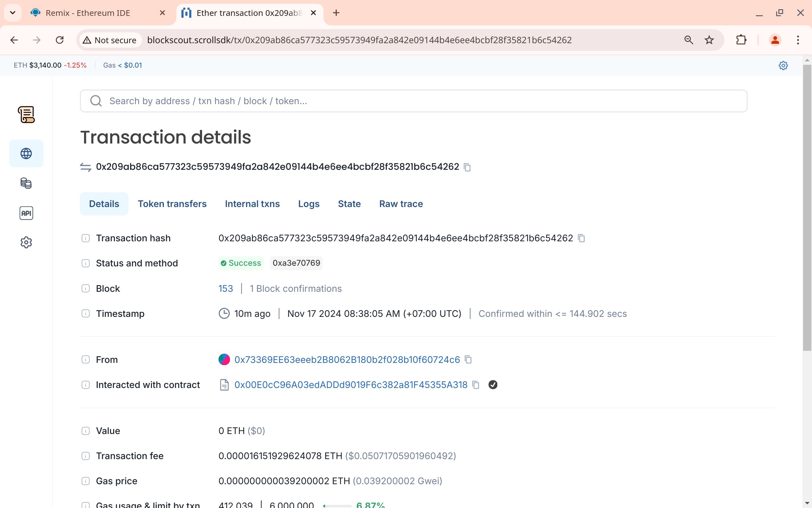Focus the search by address / txn hash field
The image size is (812, 508).
pos(413,101)
